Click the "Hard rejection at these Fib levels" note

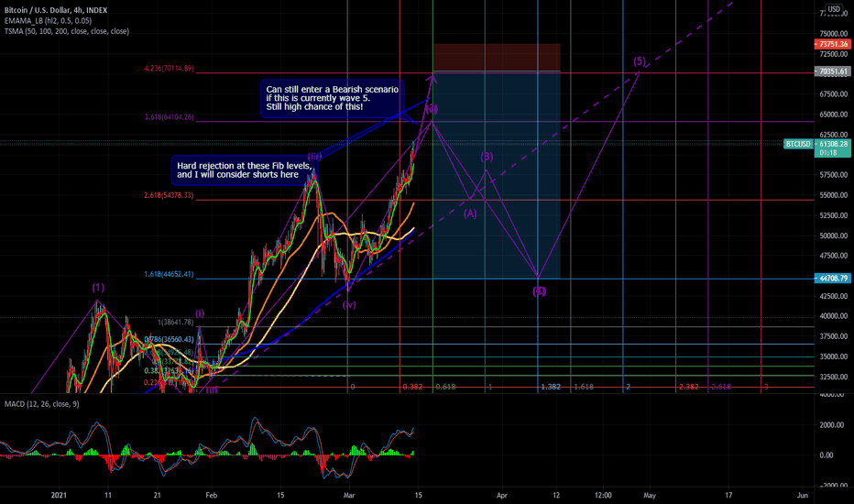245,170
